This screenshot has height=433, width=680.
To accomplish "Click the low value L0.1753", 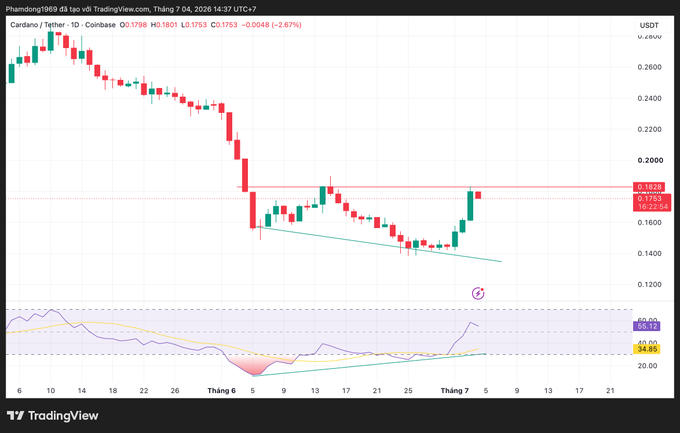I will click(194, 25).
